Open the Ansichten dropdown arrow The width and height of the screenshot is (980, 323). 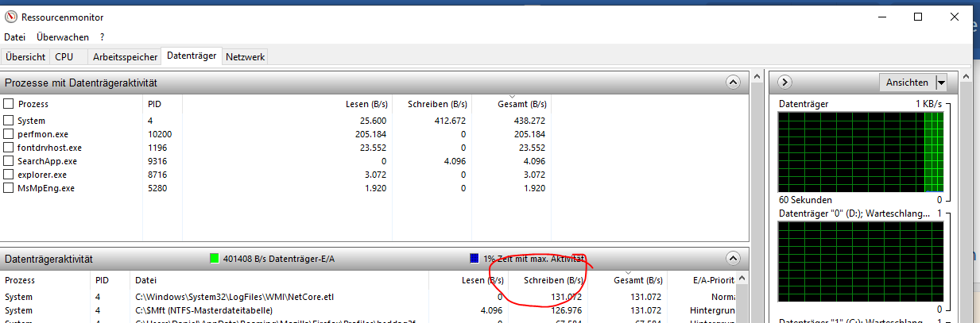click(941, 83)
